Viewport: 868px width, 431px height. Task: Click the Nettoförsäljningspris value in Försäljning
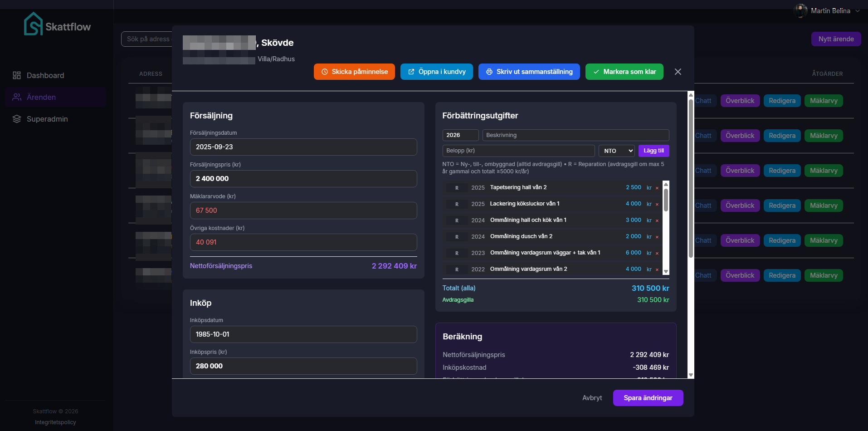394,266
